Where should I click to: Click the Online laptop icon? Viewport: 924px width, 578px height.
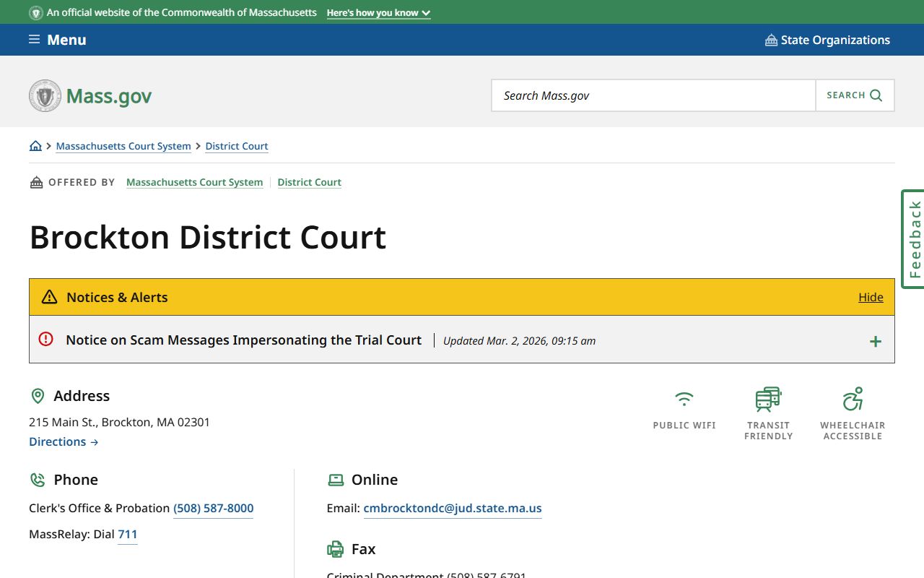[336, 480]
